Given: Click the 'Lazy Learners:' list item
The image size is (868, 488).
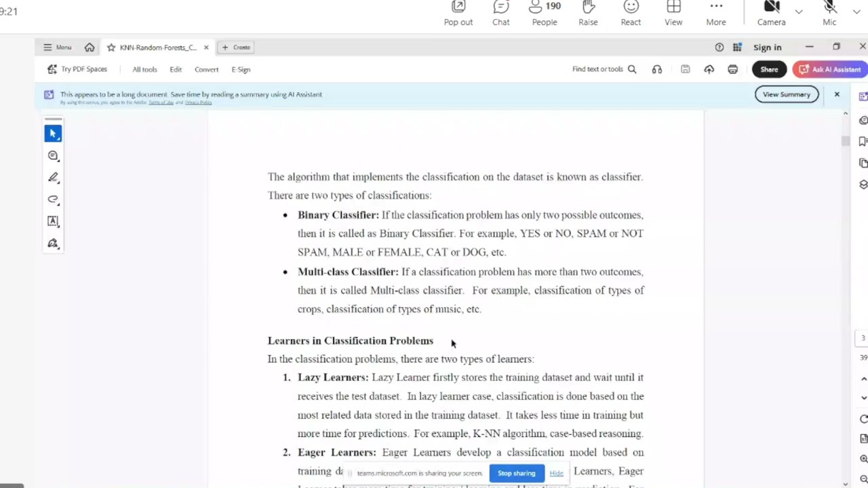Looking at the screenshot, I should pos(333,378).
